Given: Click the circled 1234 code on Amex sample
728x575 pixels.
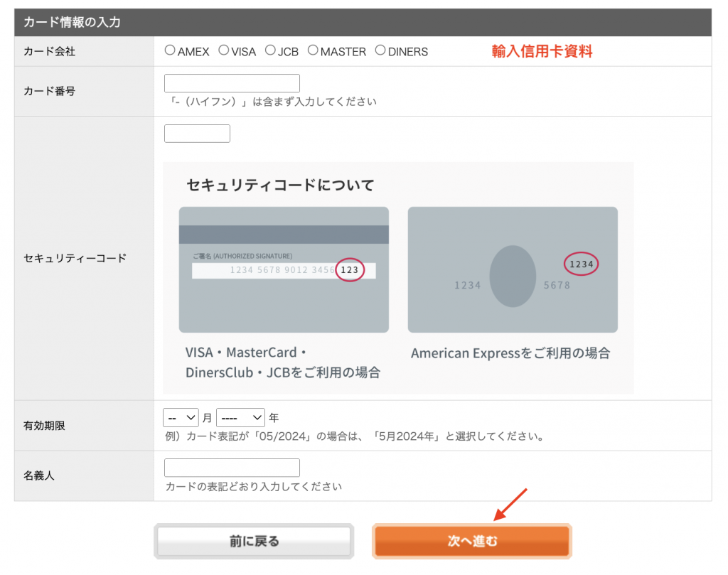Looking at the screenshot, I should click(x=581, y=264).
